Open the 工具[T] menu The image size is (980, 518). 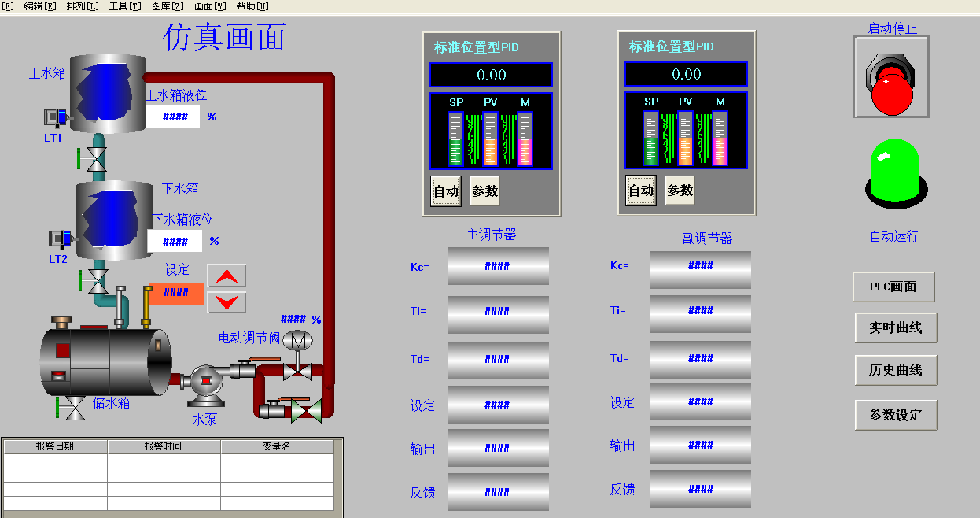point(125,6)
